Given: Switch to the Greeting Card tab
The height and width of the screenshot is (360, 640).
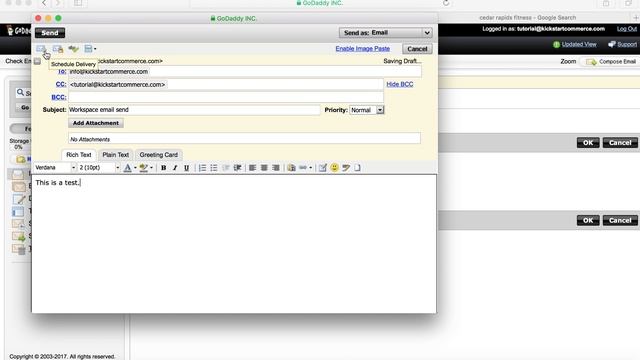Looking at the screenshot, I should coord(158,155).
